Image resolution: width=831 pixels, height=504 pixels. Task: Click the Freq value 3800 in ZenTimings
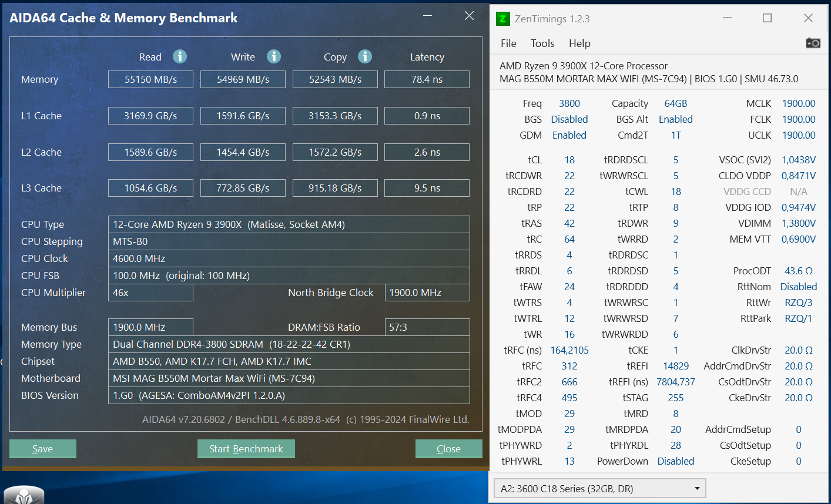(569, 103)
